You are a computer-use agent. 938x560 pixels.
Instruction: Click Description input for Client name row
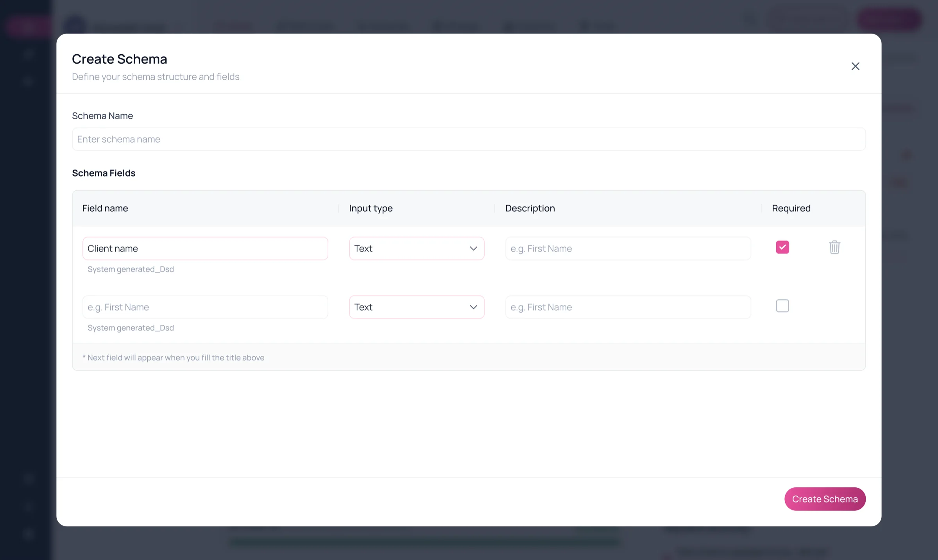click(628, 249)
